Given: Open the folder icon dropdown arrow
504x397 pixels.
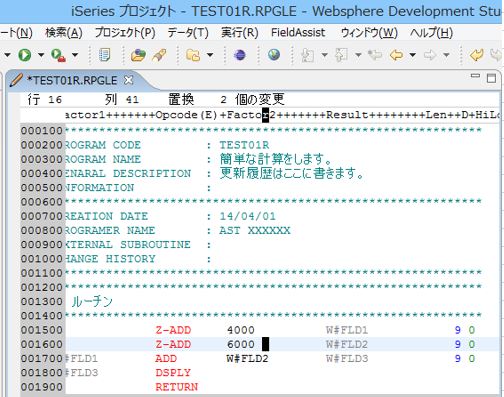Looking at the screenshot, I should tap(210, 55).
